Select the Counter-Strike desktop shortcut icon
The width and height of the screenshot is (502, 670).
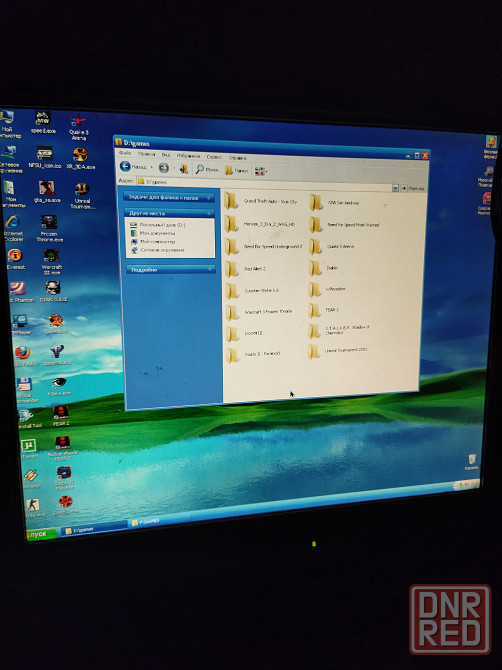pos(33,508)
